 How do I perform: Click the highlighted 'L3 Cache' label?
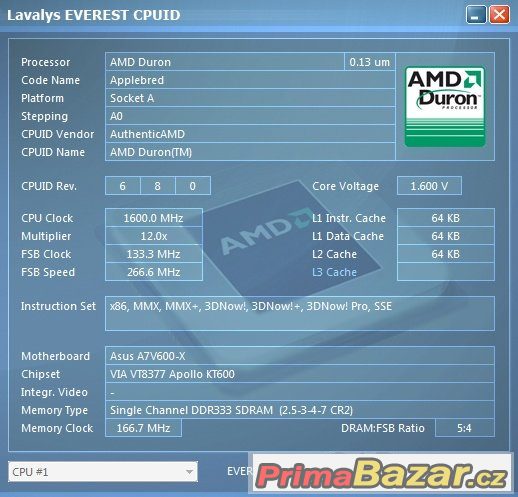coord(334,272)
